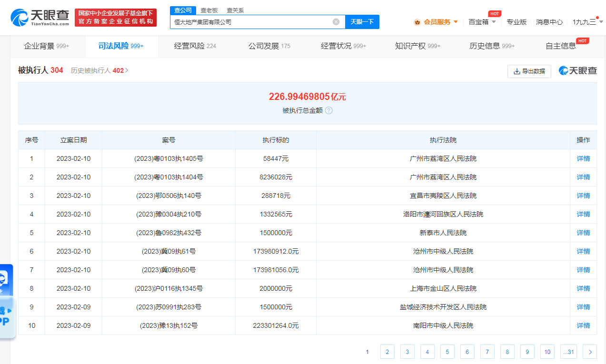The width and height of the screenshot is (606, 364).
Task: Jump to last page ...31
Action: coord(568,352)
